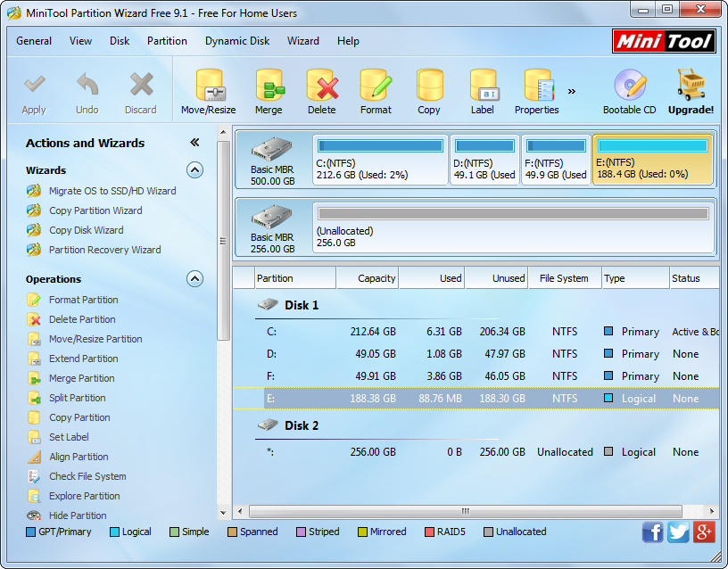728x569 pixels.
Task: Click Align Partition operation
Action: click(68, 457)
